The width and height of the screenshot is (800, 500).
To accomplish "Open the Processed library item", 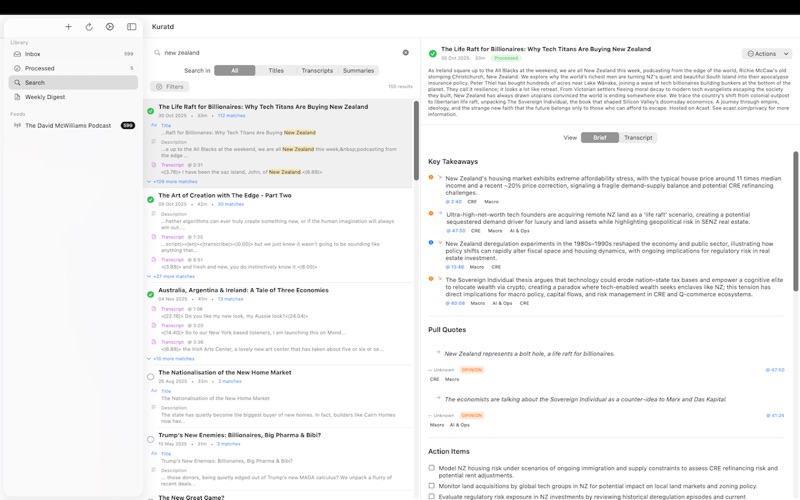I will coord(73,68).
